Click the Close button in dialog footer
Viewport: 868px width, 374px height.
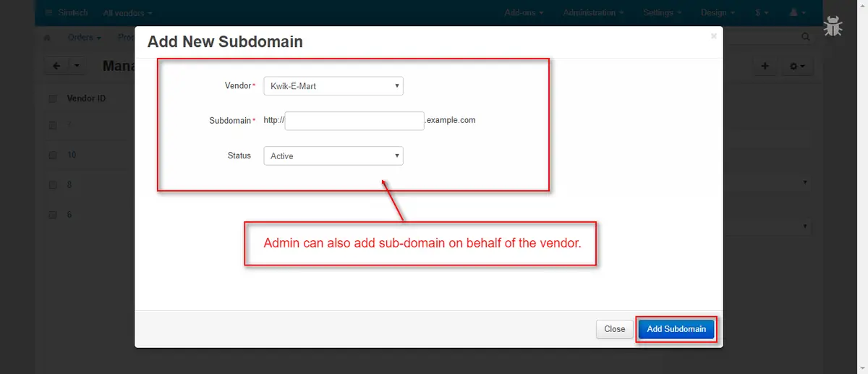click(614, 329)
